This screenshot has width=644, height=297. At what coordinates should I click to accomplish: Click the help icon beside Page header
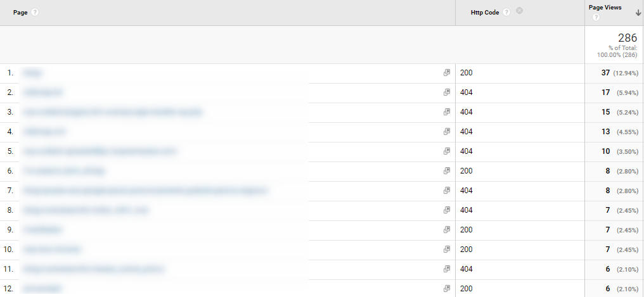pyautogui.click(x=35, y=13)
